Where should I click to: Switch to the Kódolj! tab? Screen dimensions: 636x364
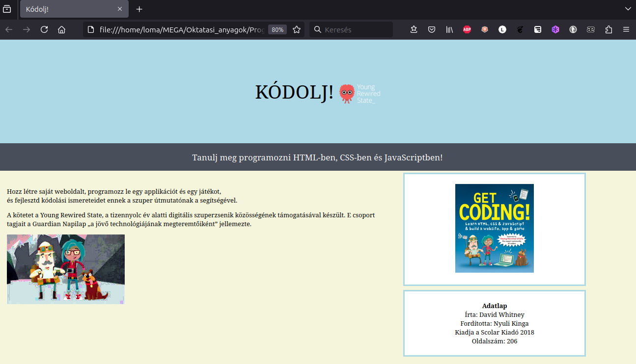click(x=75, y=9)
